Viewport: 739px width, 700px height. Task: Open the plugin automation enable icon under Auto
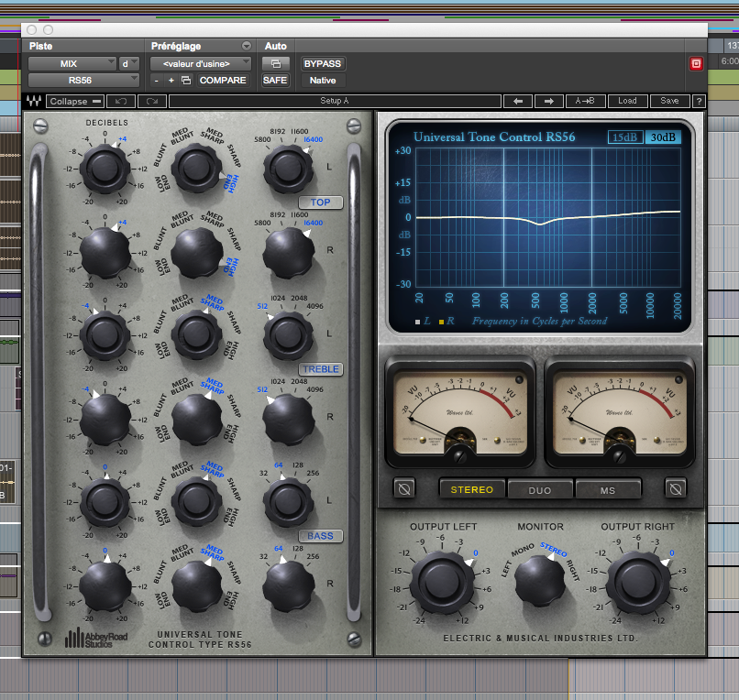click(x=275, y=63)
